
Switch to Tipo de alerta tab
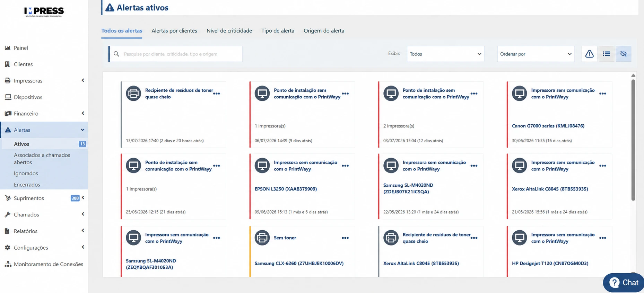click(278, 31)
